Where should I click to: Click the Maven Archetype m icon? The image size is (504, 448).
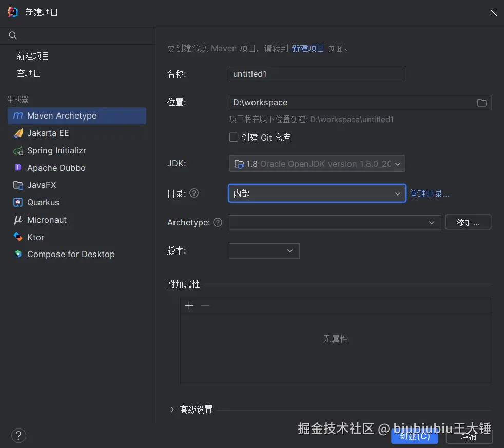[18, 115]
